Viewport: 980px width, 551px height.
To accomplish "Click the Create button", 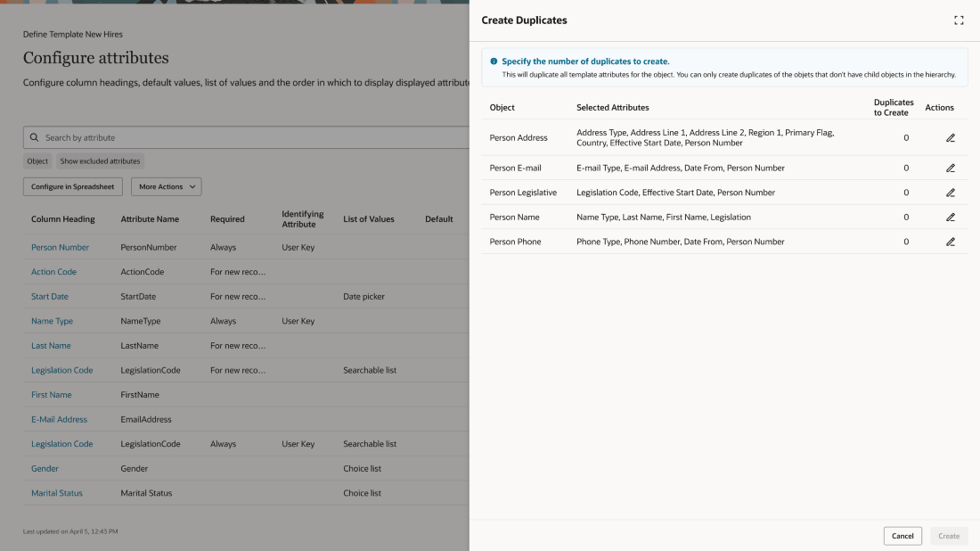I will pos(948,536).
